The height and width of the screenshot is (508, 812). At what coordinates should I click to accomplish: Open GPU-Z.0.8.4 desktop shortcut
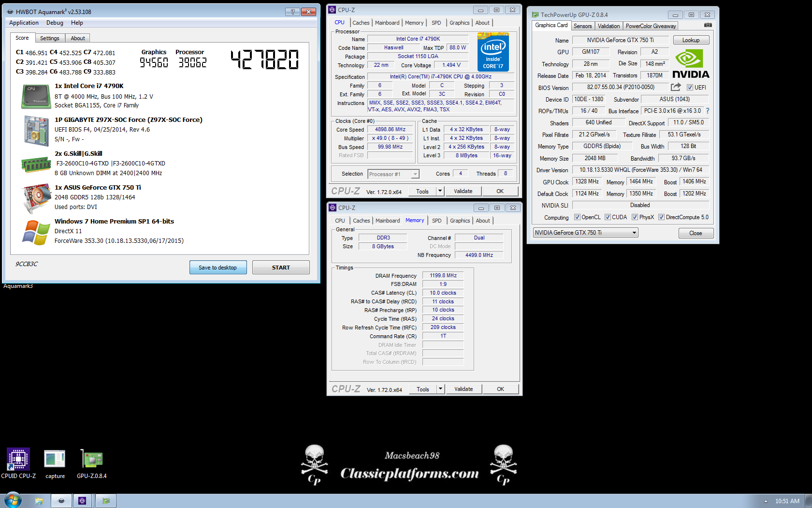[x=92, y=463]
